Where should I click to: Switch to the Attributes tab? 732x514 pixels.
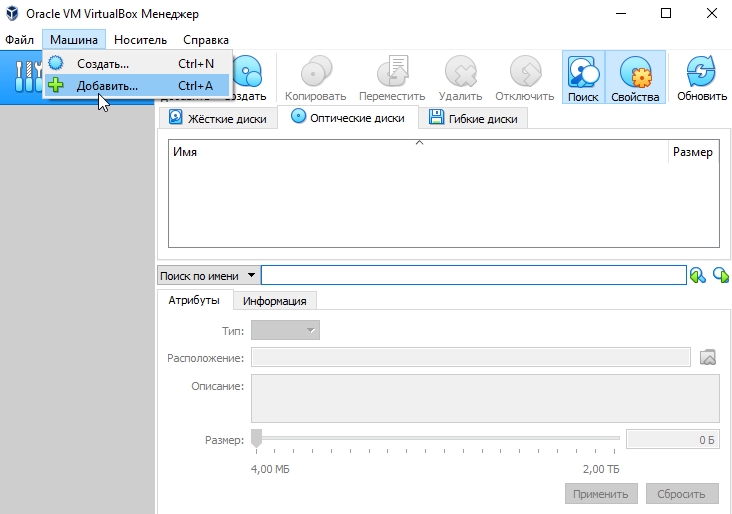coord(194,300)
